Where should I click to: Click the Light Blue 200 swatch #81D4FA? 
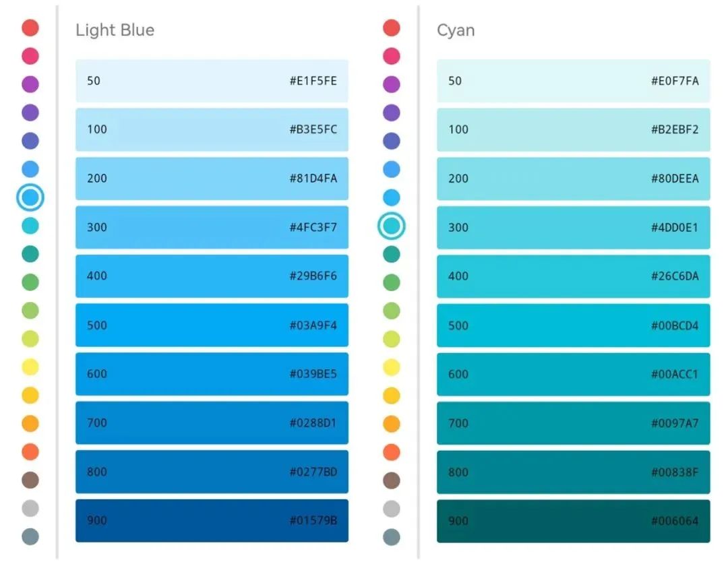coord(212,179)
